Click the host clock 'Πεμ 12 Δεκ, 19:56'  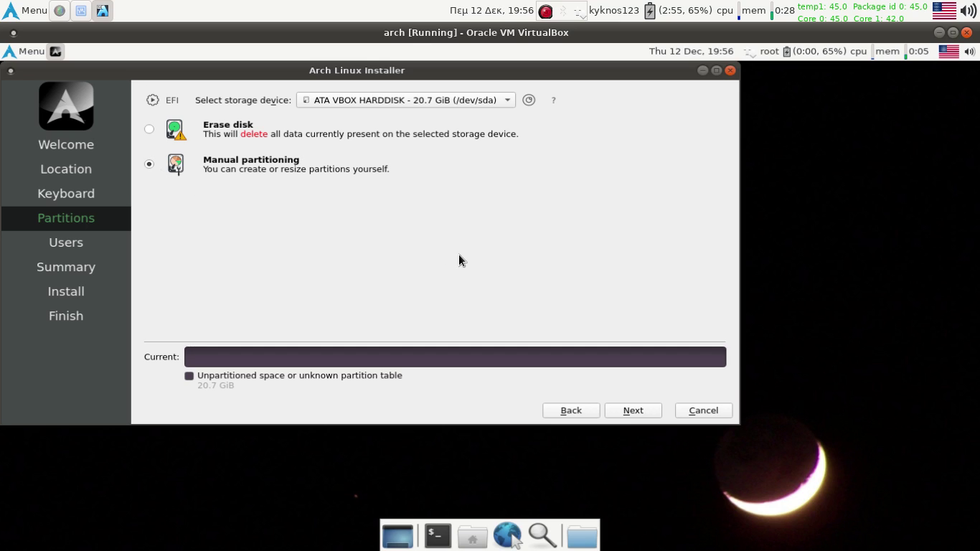coord(491,11)
